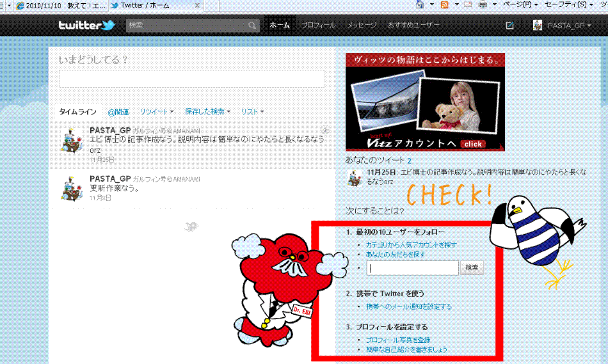Click the tweet count 2 next to あなたのツイート
Image resolution: width=608 pixels, height=364 pixels.
(410, 161)
